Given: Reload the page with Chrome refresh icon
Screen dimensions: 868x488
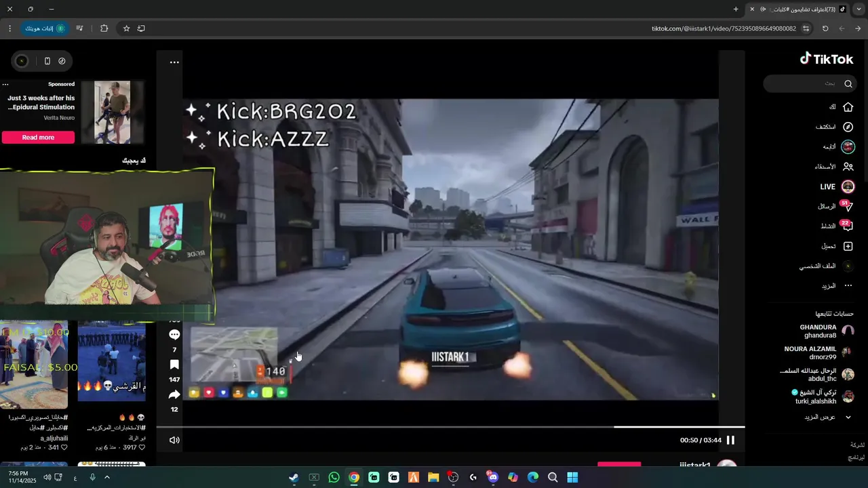Looking at the screenshot, I should point(825,28).
